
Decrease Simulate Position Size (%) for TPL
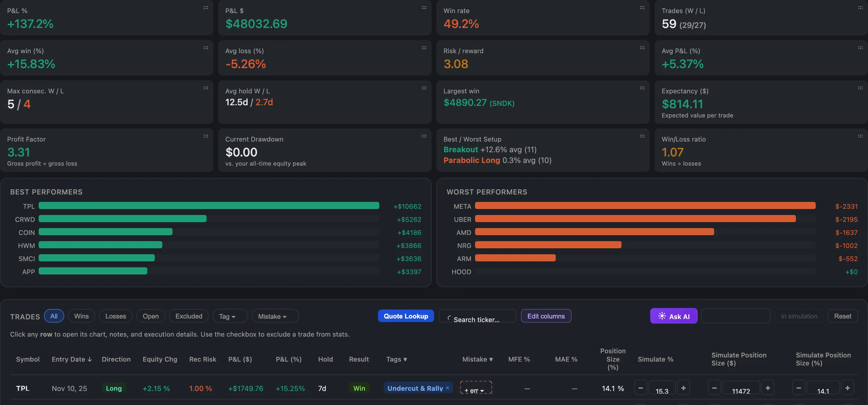pyautogui.click(x=798, y=388)
